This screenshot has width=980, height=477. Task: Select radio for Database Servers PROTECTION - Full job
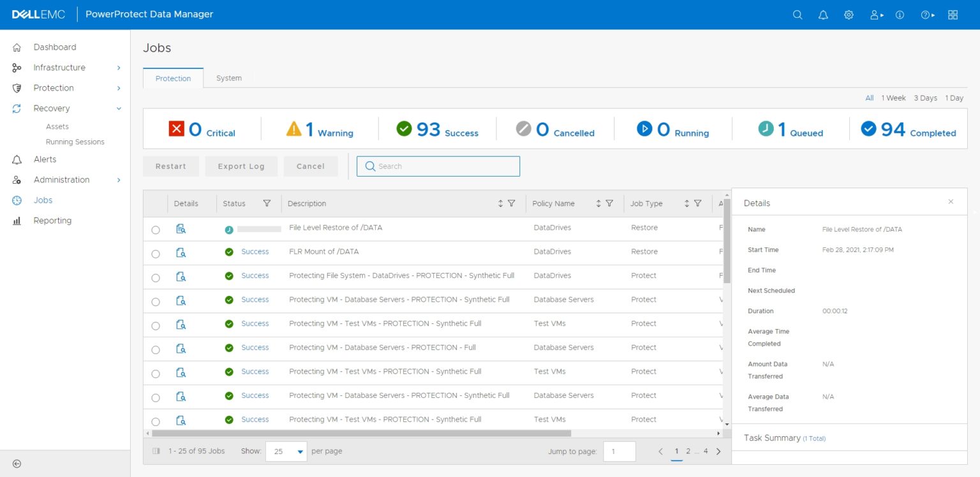156,349
